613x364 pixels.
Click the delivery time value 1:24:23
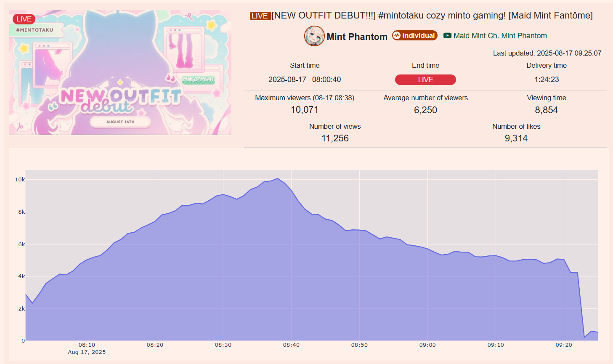[547, 80]
